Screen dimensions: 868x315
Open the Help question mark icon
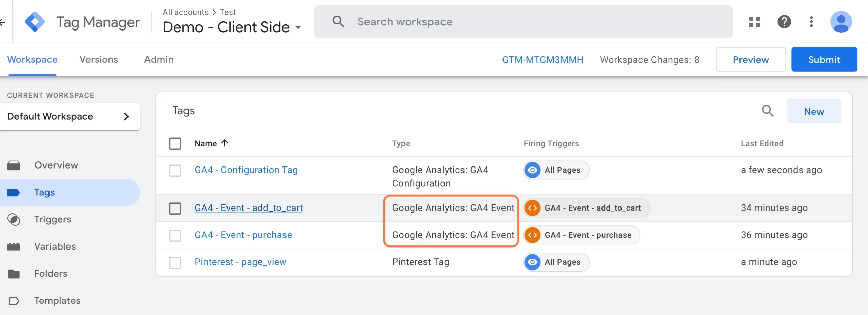[x=784, y=22]
